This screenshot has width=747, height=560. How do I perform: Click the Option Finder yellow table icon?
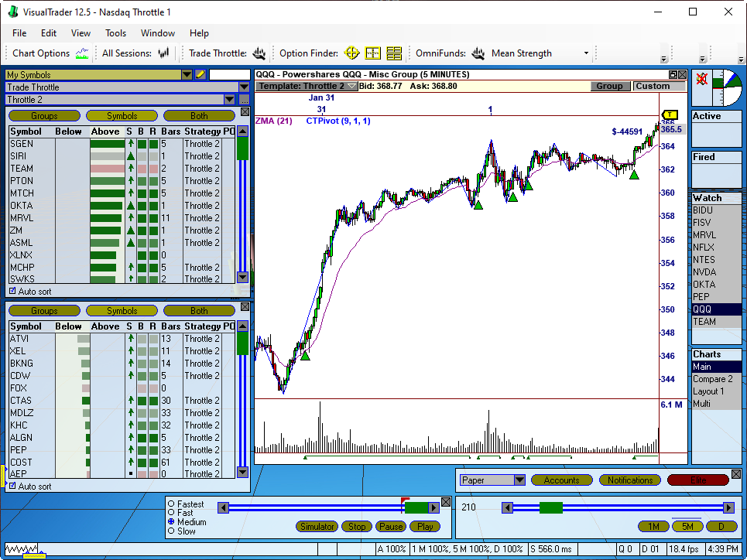[394, 53]
